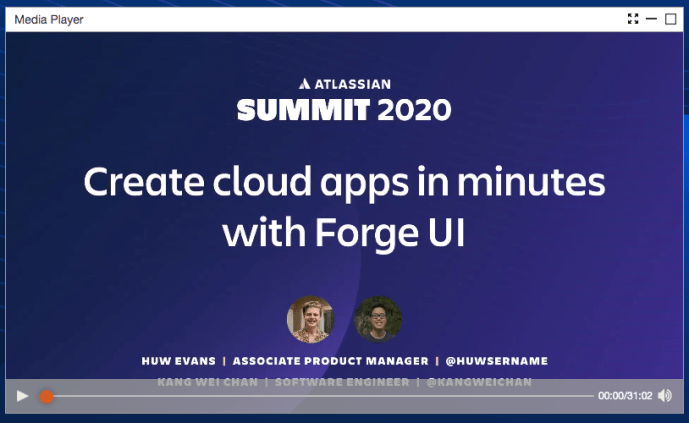This screenshot has width=689, height=423.
Task: Click the 'with Forge UI' title line
Action: [x=344, y=232]
